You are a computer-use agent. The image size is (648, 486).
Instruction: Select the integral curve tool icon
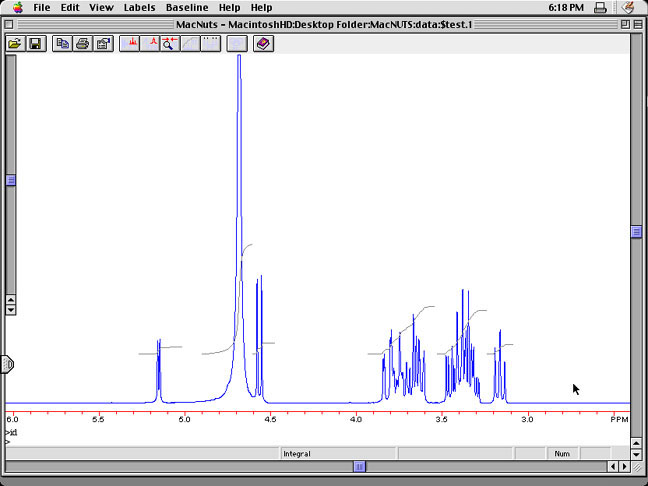coord(190,44)
